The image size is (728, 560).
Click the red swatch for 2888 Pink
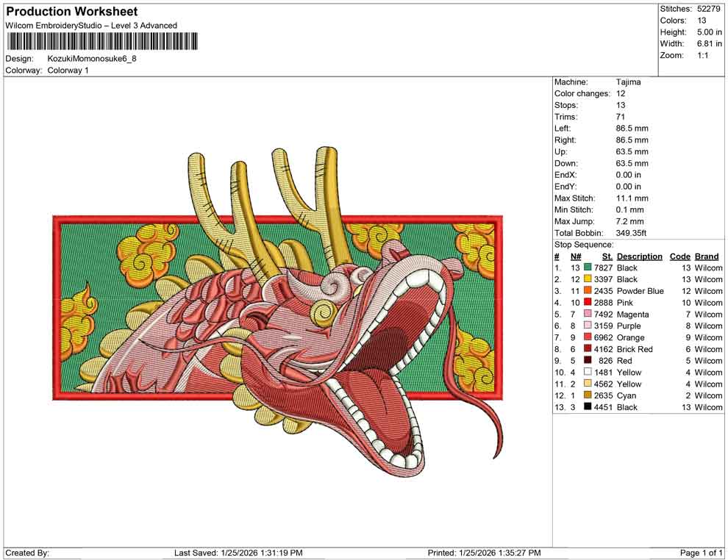pos(588,302)
